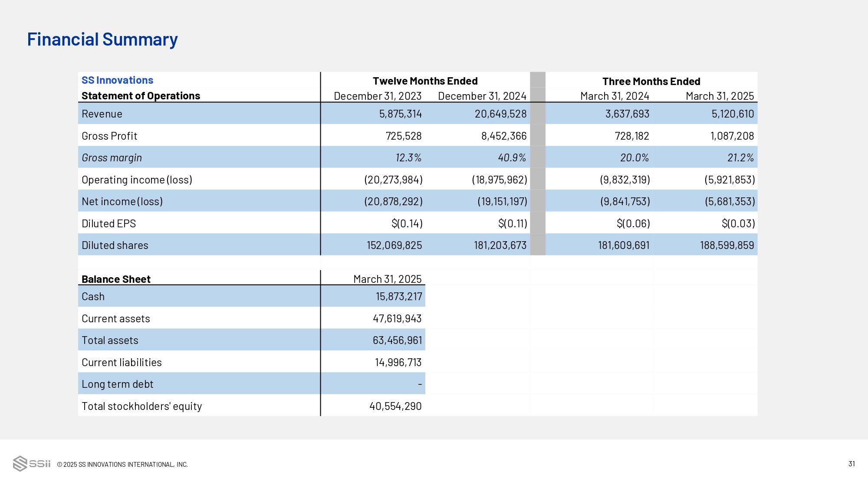Select the Long term debt dash cell
This screenshot has height=488, width=868.
point(420,384)
